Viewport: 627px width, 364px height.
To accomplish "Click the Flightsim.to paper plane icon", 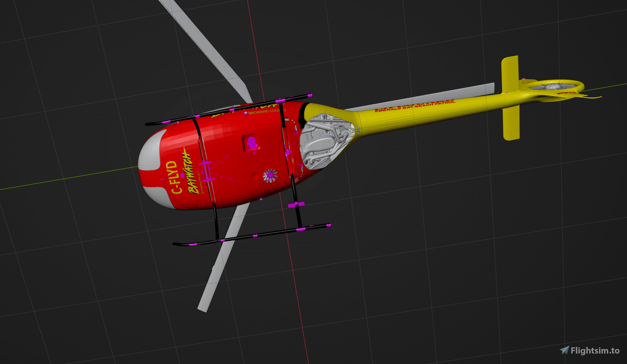I will click(565, 349).
